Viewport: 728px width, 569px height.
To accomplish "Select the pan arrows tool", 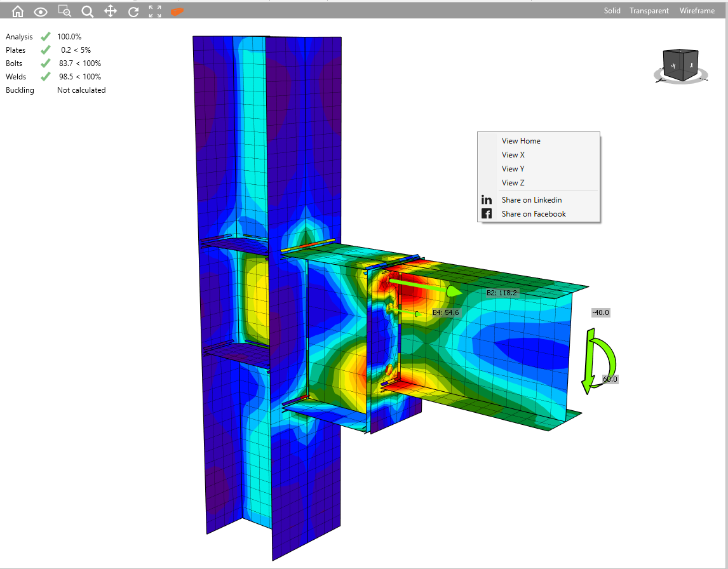I will click(x=110, y=11).
